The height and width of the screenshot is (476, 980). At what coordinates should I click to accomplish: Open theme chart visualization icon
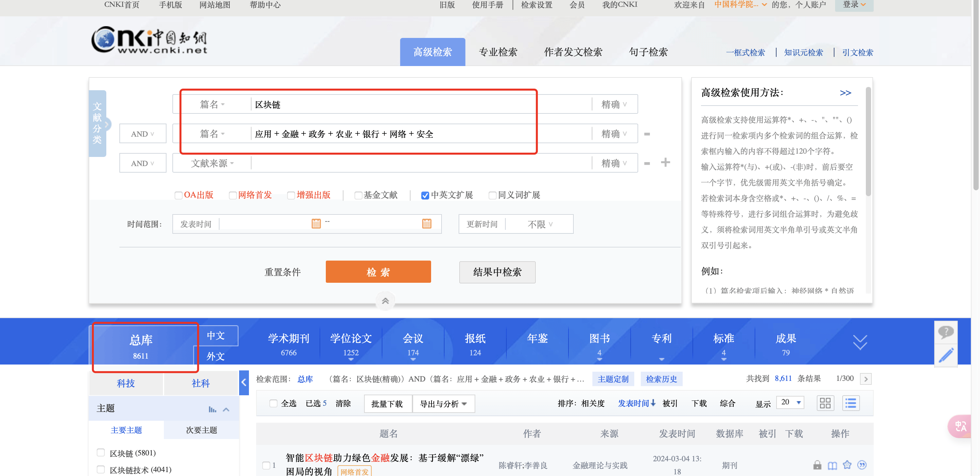tap(212, 409)
